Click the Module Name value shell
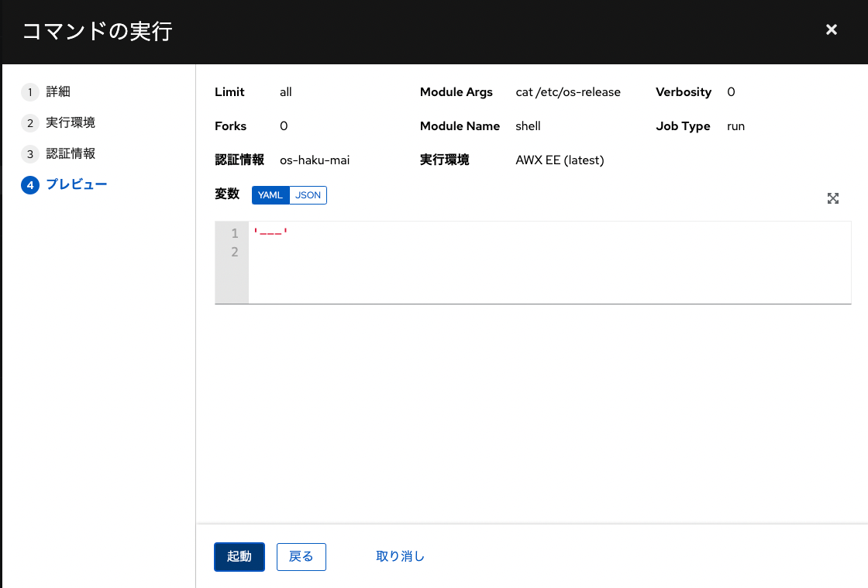Screen dimensions: 868x588 pyautogui.click(x=528, y=126)
